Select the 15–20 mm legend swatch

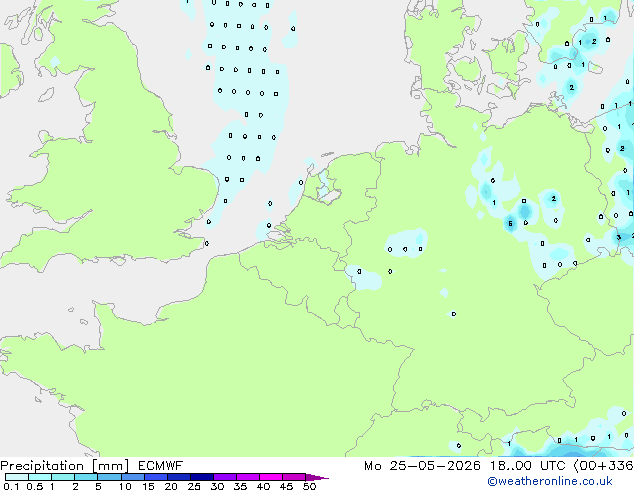(x=155, y=477)
